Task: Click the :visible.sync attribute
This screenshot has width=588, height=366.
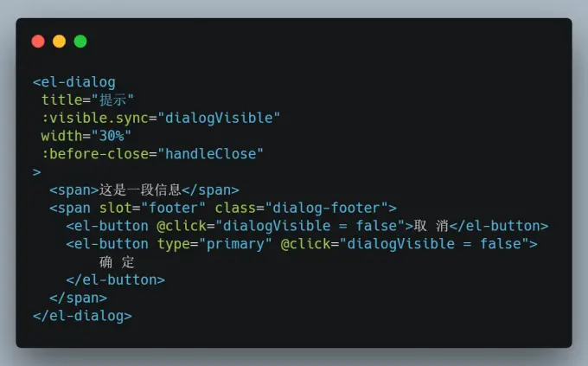Action: tap(95, 118)
